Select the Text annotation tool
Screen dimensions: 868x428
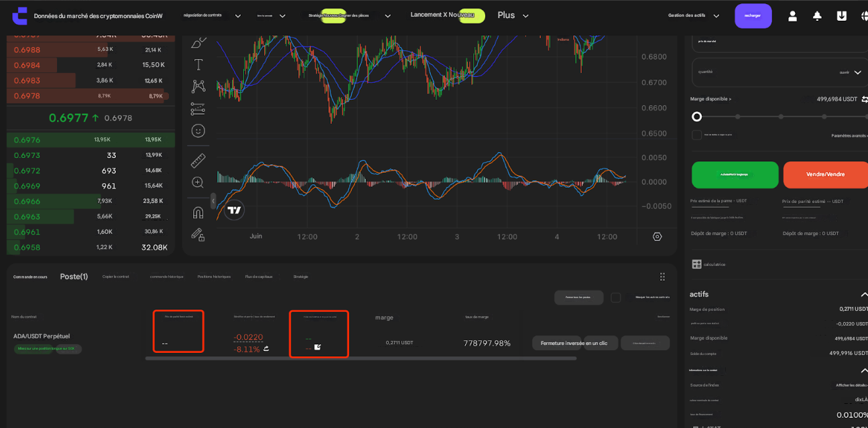[x=198, y=64]
